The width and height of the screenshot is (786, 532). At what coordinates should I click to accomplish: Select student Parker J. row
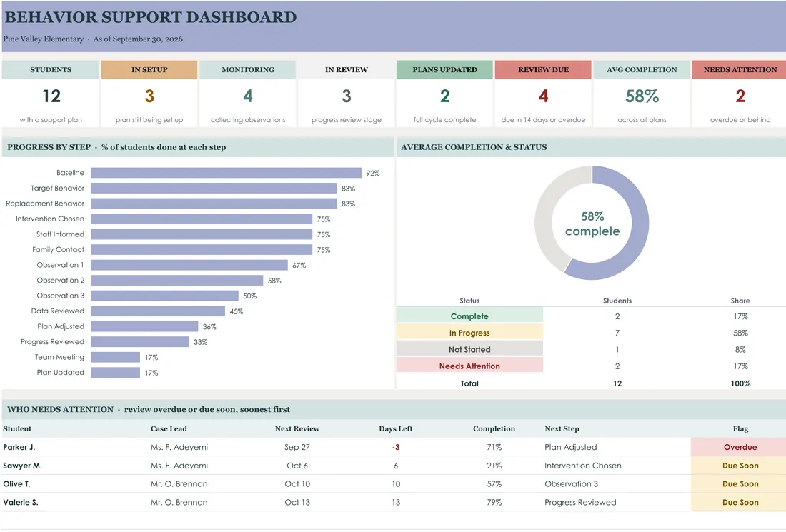(393, 447)
